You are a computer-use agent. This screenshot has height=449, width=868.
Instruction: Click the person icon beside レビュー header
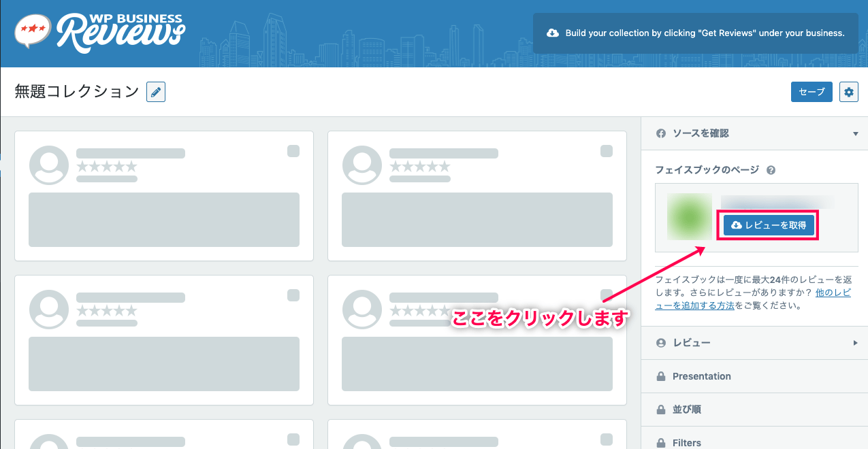[x=660, y=343]
